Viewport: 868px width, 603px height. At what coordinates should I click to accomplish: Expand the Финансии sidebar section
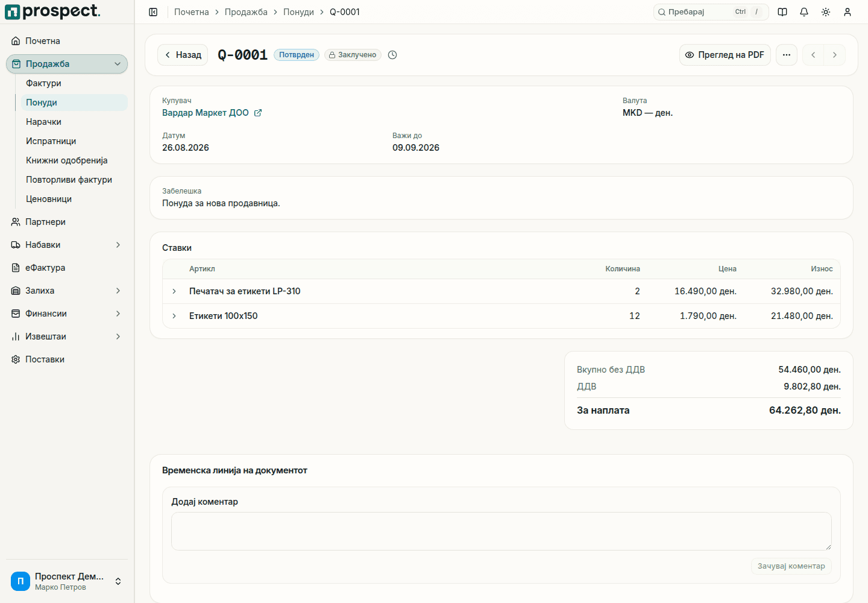[x=67, y=314]
